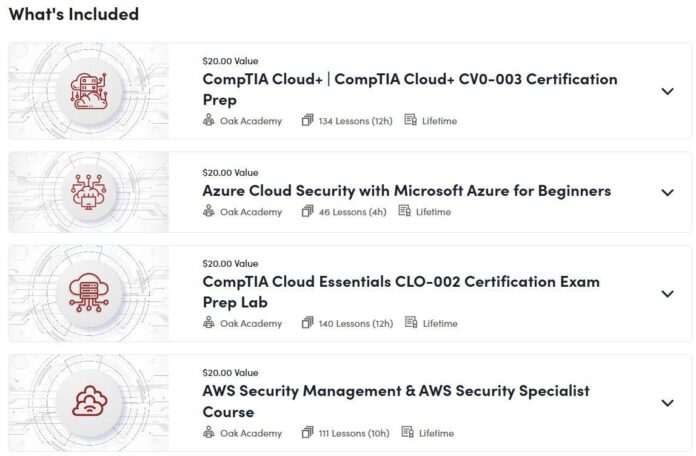This screenshot has height=456, width=696.
Task: Open the CompTIA Cloud+ CV0-003 course thumbnail
Action: coord(89,91)
